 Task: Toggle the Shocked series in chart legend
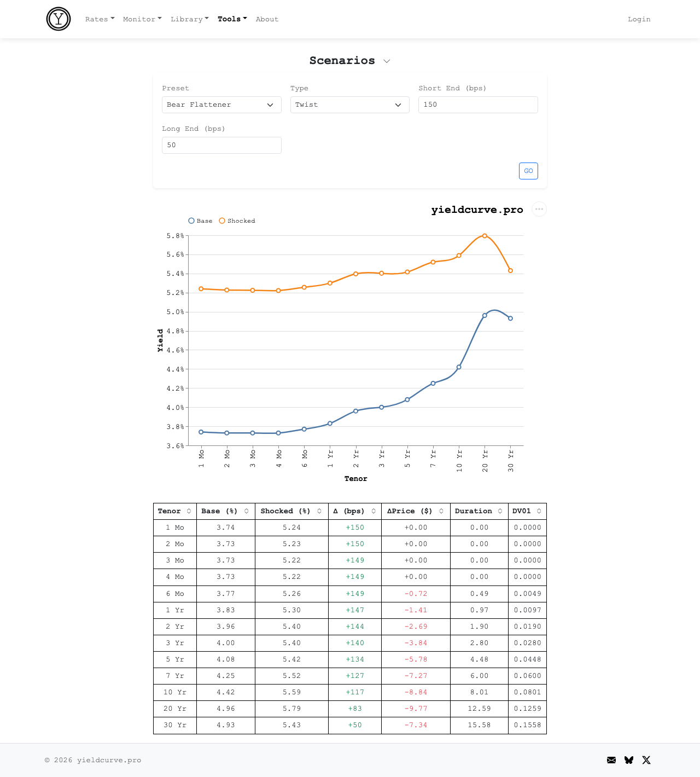click(237, 221)
